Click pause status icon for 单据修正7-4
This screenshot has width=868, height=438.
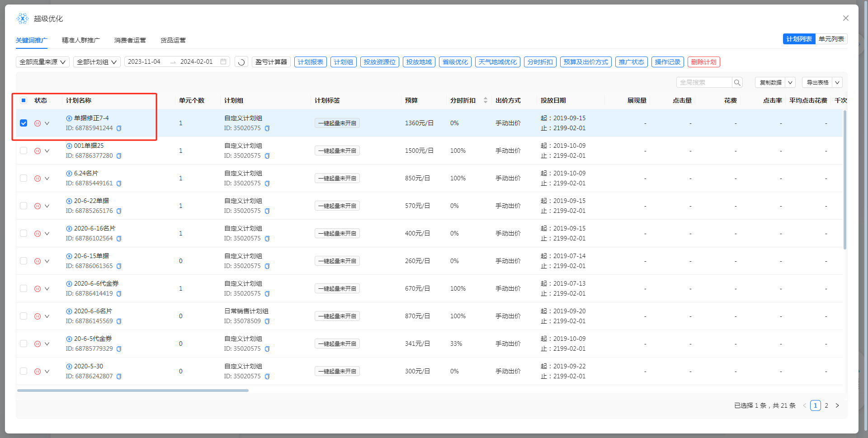(x=38, y=123)
